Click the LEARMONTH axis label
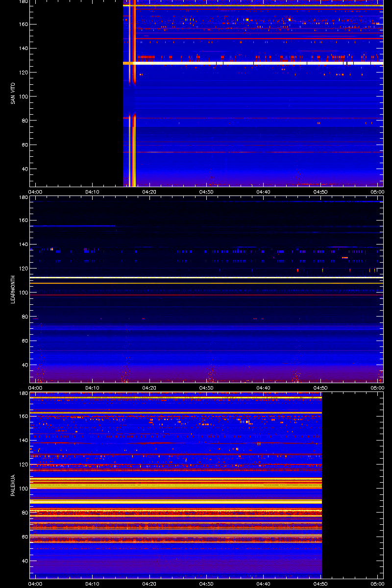392x588 pixels. coord(12,289)
